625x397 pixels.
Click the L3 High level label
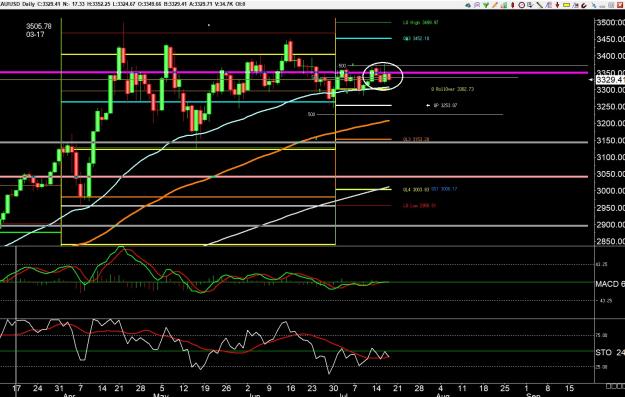[421, 23]
